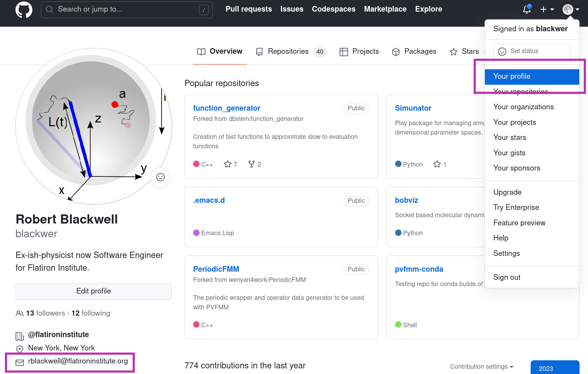
Task: Click the Emacs Lisp language label
Action: click(217, 233)
